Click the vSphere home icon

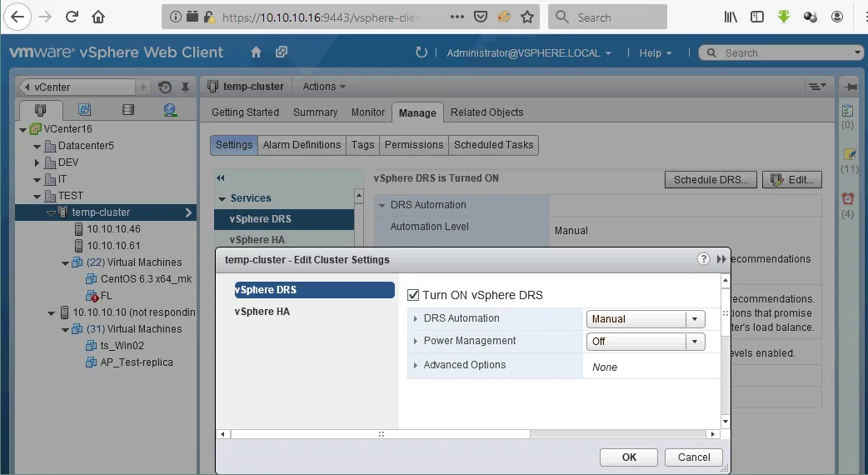tap(257, 52)
